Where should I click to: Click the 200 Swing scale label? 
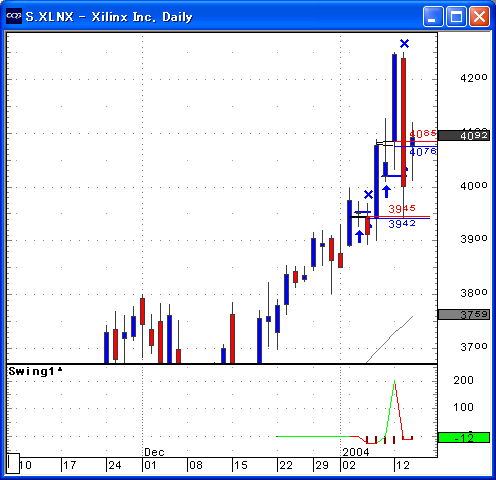(x=463, y=380)
